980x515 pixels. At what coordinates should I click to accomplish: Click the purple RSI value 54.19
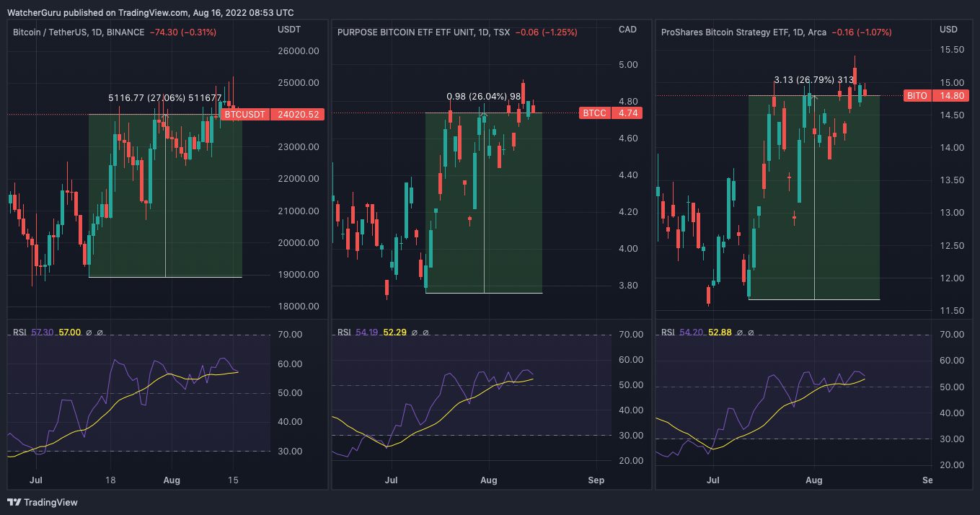(367, 333)
